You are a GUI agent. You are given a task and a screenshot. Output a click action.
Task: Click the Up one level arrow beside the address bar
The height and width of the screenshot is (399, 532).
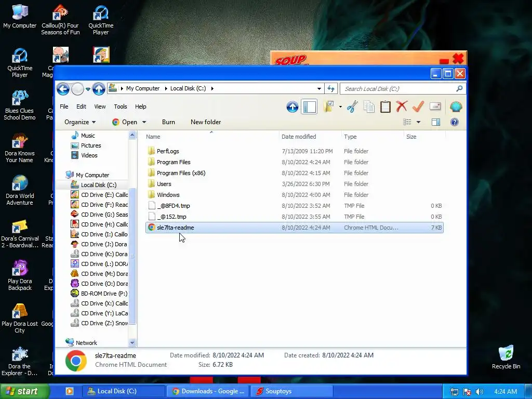99,89
